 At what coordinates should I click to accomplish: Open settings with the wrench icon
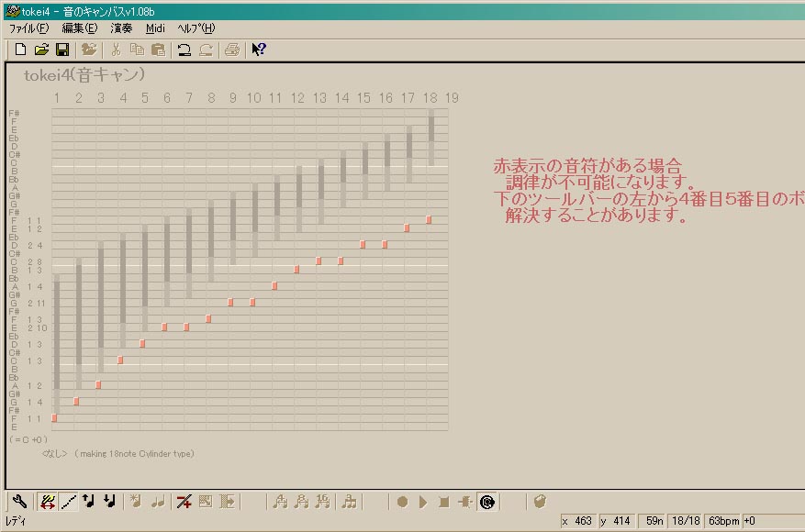click(19, 501)
